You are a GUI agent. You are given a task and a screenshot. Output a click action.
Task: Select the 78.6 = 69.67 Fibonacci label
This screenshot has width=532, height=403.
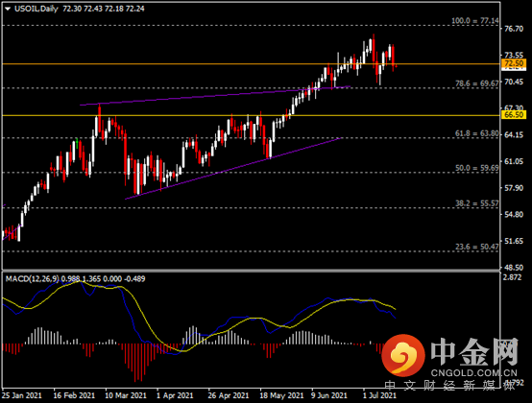476,83
